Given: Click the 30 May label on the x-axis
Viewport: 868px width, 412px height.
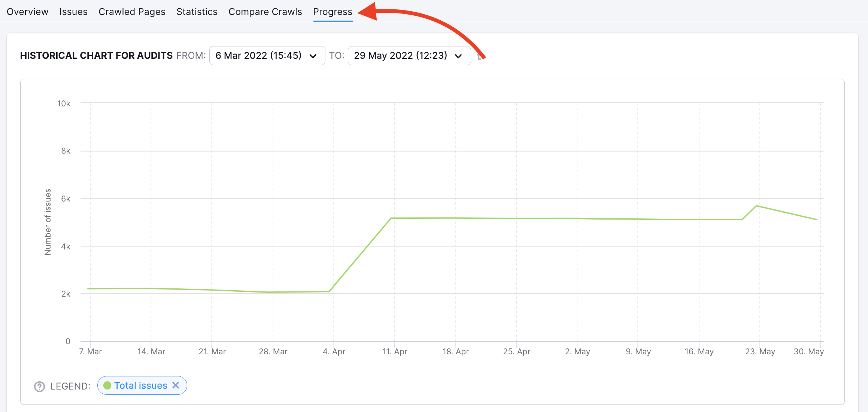Looking at the screenshot, I should click(809, 351).
